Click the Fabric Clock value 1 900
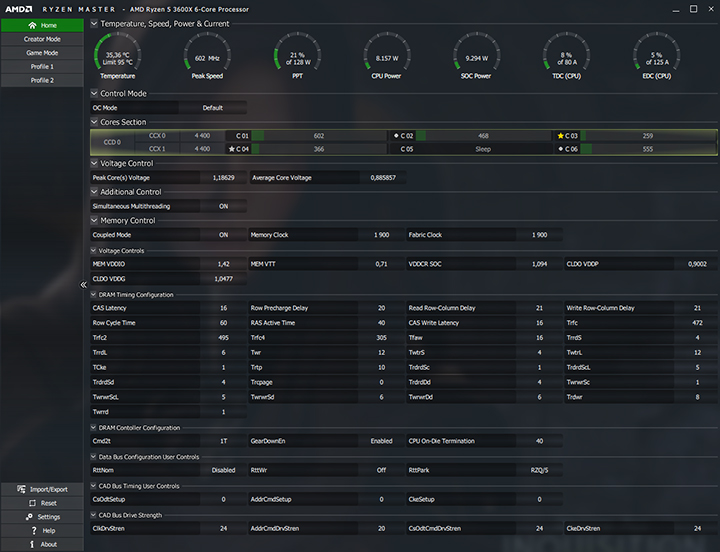The image size is (720, 552). [x=540, y=235]
